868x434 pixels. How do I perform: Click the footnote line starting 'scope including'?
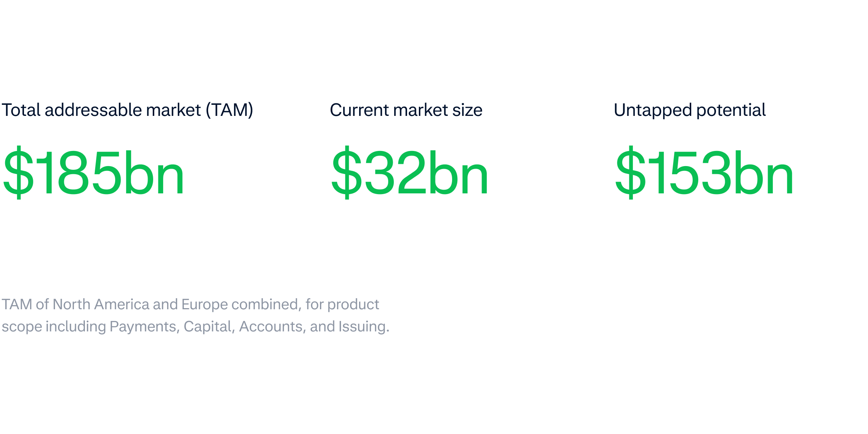(x=195, y=327)
